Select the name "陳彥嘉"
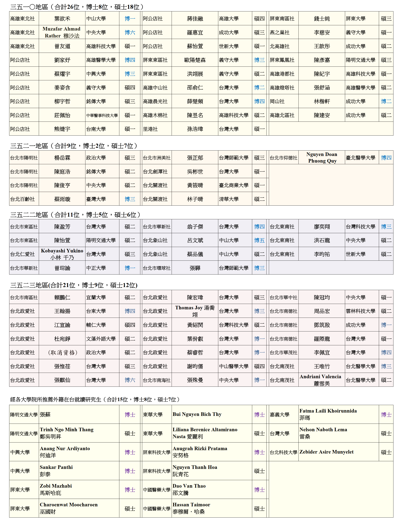Image resolution: width=403 pixels, height=532 pixels. (x=322, y=60)
